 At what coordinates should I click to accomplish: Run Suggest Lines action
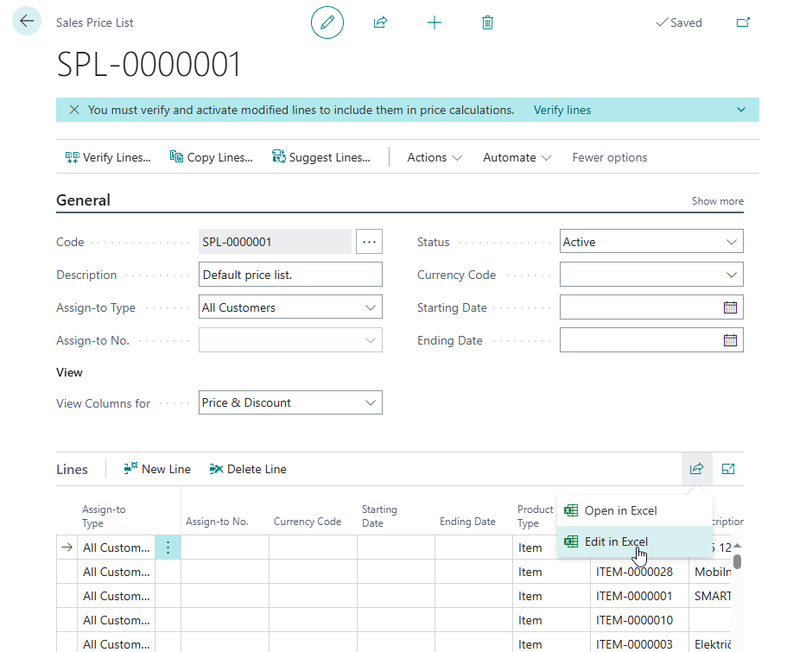click(321, 157)
